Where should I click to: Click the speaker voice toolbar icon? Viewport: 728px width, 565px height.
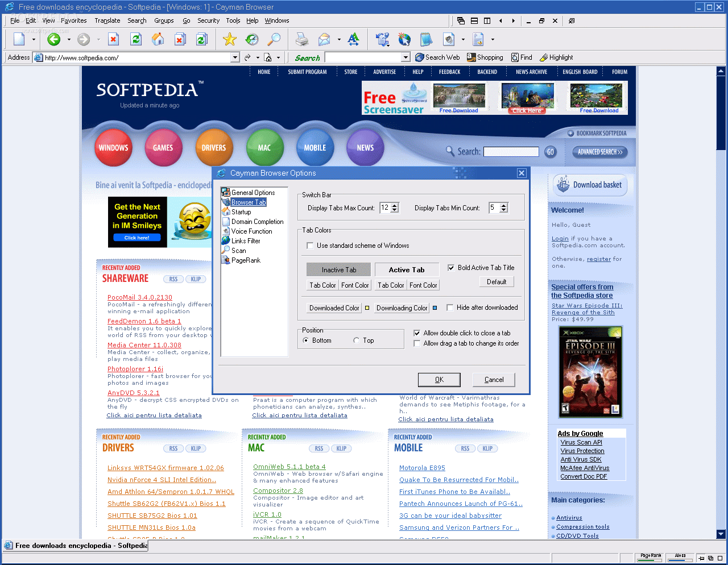[x=449, y=39]
